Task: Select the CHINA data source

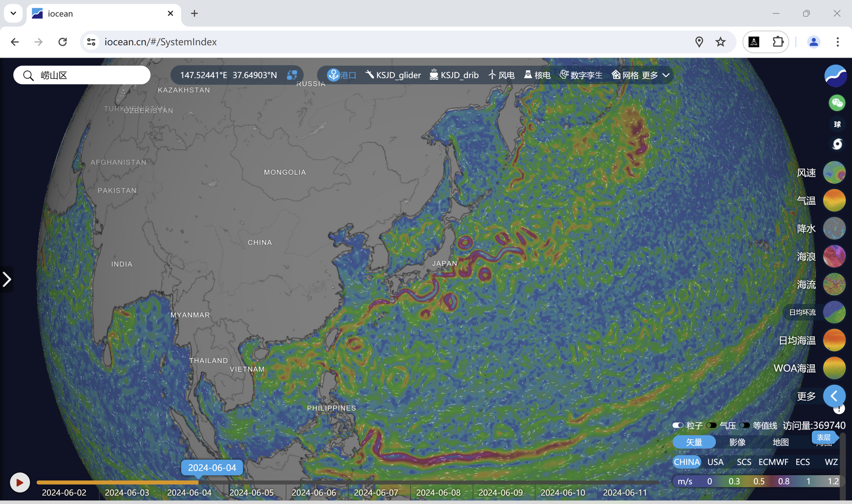Action: tap(687, 462)
